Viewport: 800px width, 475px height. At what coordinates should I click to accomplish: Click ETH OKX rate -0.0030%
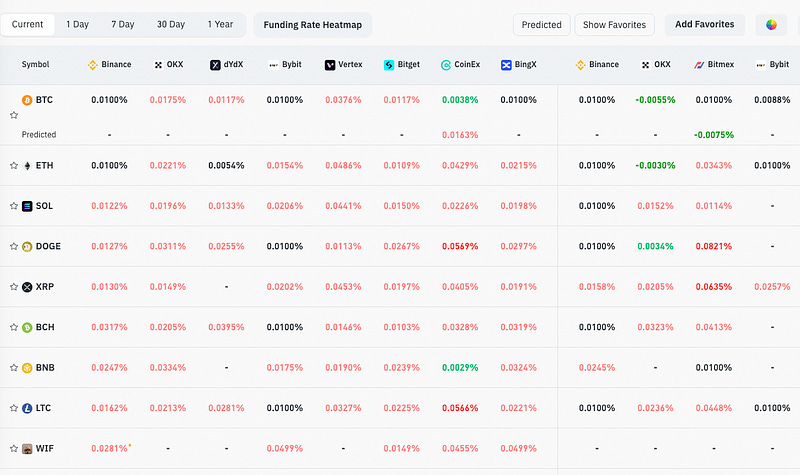click(x=655, y=165)
